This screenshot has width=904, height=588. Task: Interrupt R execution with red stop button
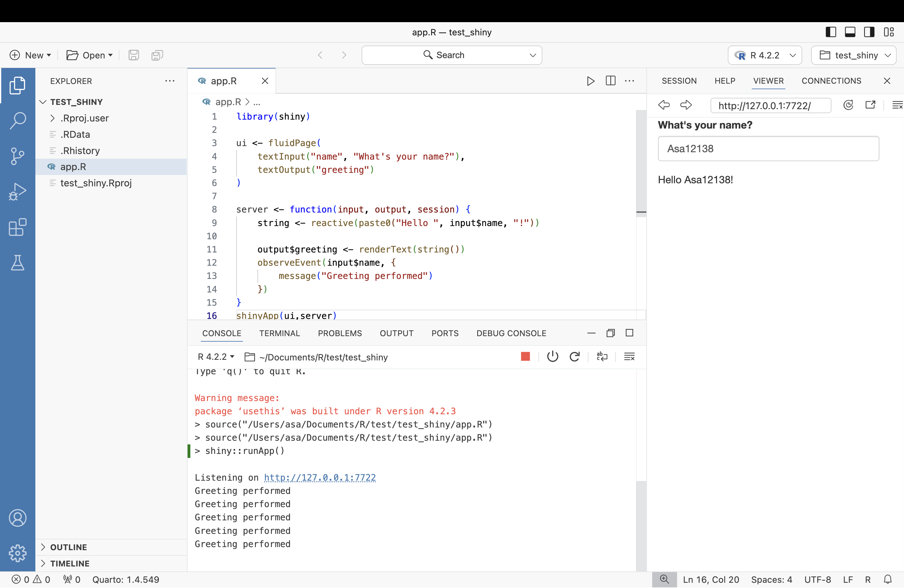click(x=525, y=356)
